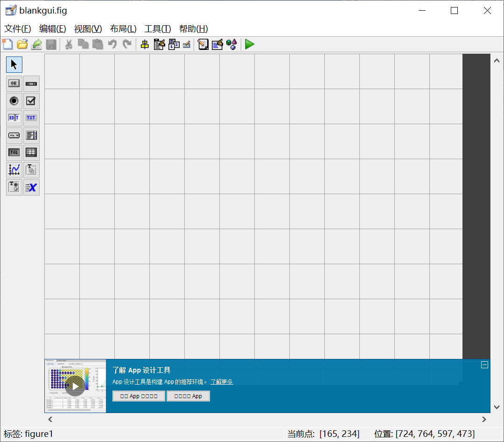This screenshot has height=442, width=504.
Task: Choose the Edit Text component
Action: click(x=14, y=118)
